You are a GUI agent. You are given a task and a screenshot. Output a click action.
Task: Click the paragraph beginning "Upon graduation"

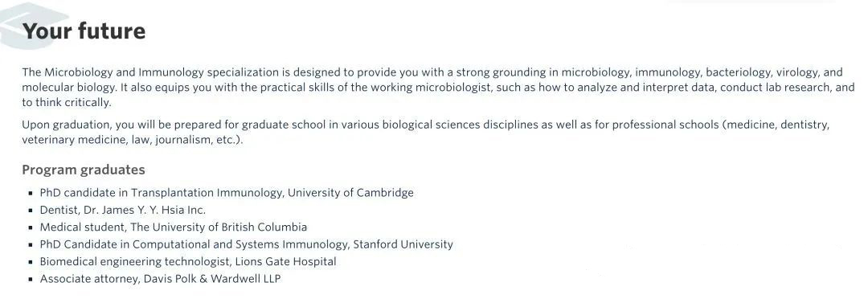click(x=426, y=133)
